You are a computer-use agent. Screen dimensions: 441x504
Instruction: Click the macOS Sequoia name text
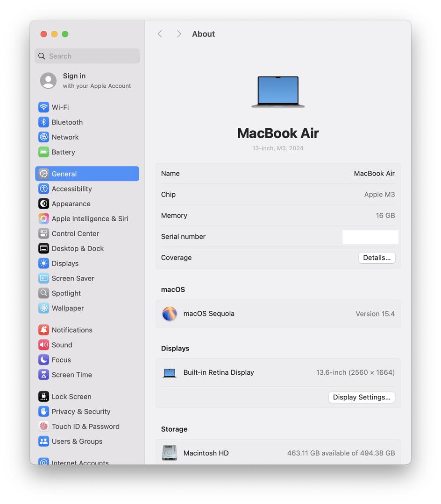pos(209,314)
